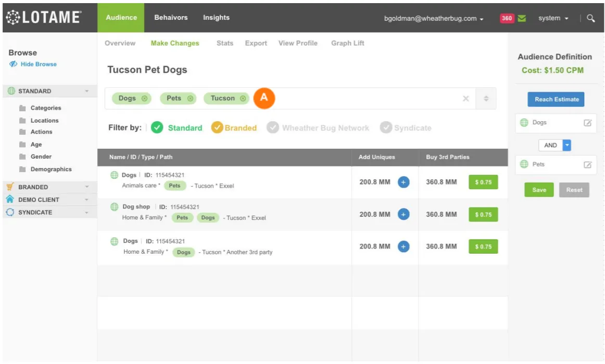Remove the Tucson tag from search

243,98
